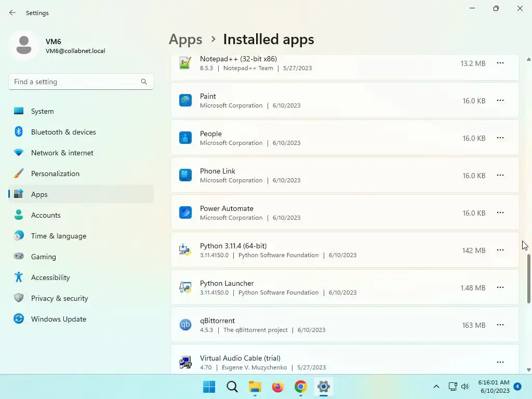
Task: Click the search magnifier in Find a setting
Action: point(144,82)
